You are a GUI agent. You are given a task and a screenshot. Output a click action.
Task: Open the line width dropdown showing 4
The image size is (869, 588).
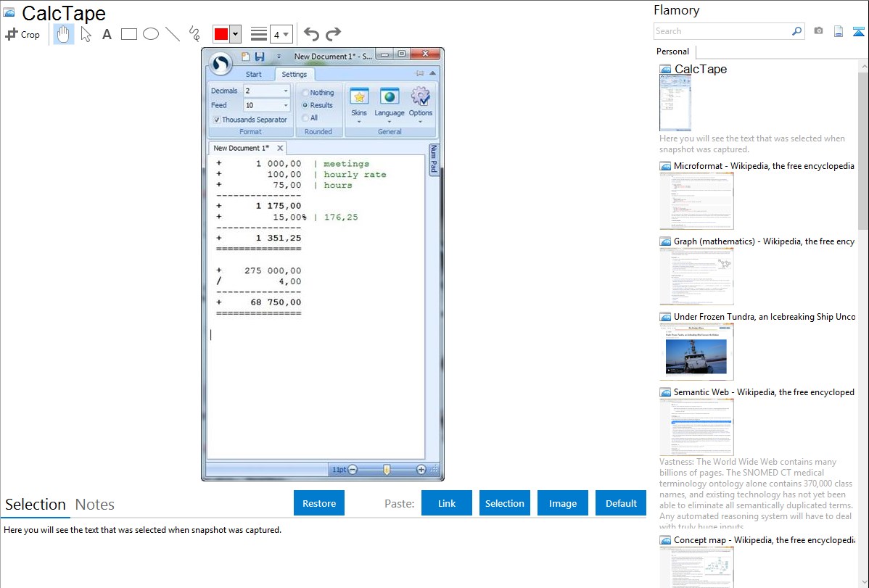pos(281,34)
